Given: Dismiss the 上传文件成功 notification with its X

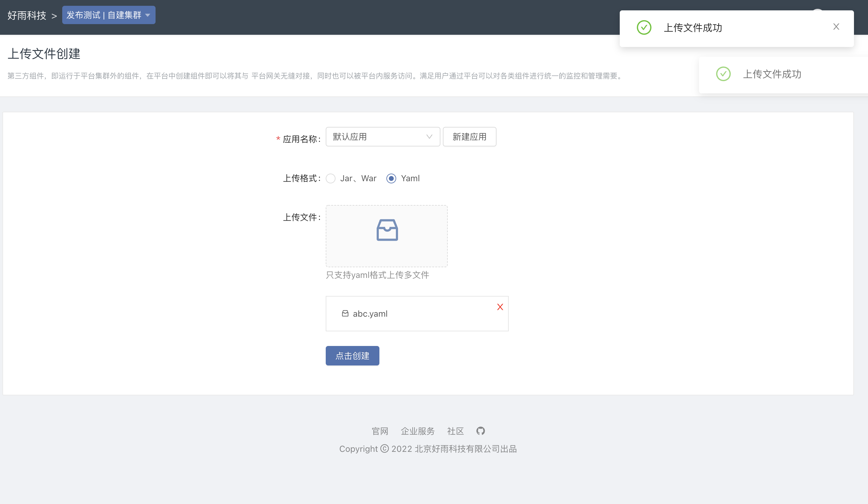Looking at the screenshot, I should (x=836, y=27).
